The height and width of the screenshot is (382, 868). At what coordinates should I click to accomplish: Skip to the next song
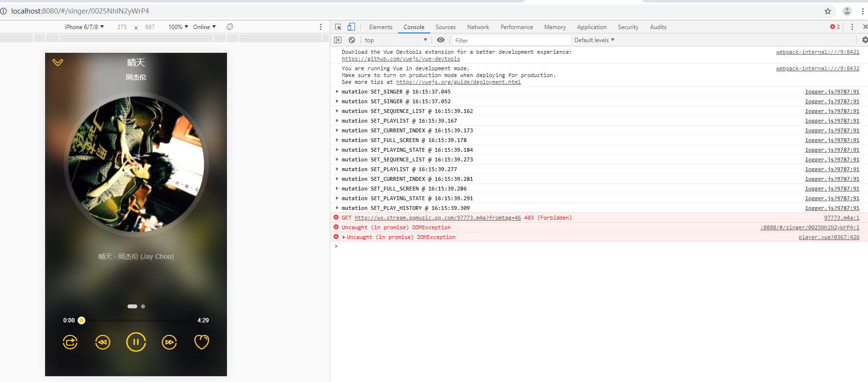click(x=169, y=342)
